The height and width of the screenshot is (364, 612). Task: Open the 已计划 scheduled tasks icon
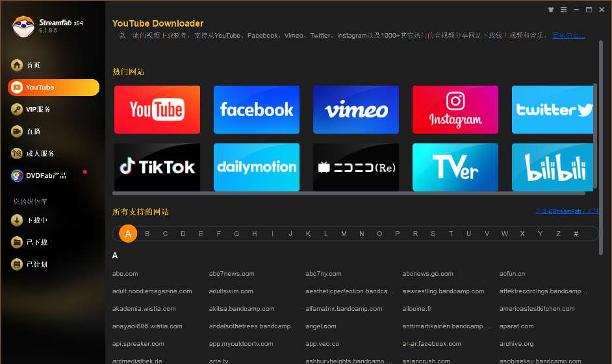click(17, 265)
